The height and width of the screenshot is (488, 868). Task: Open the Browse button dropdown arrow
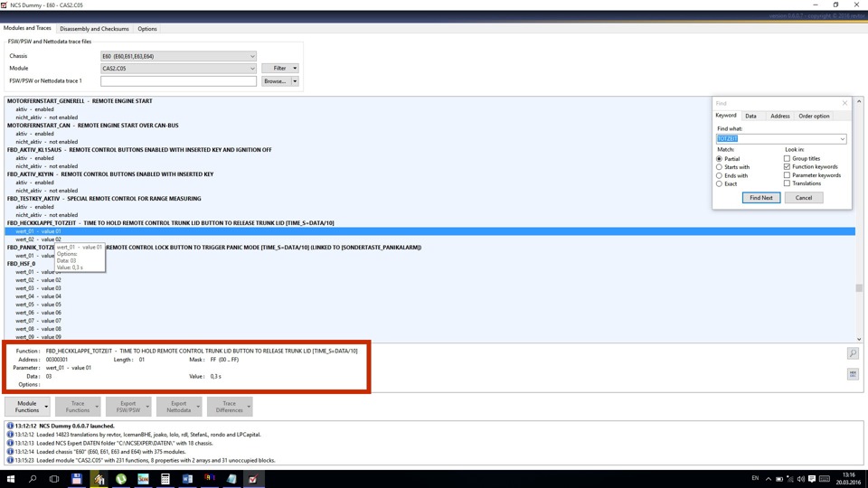(x=295, y=81)
